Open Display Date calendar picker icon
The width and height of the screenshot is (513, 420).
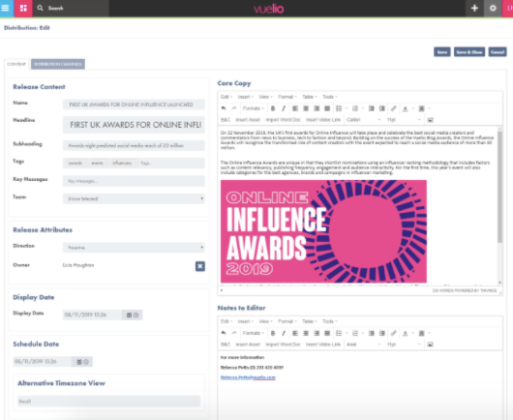click(x=129, y=315)
